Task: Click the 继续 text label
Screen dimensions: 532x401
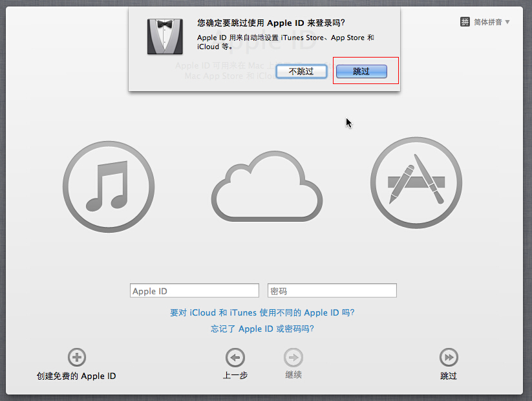Action: (293, 375)
